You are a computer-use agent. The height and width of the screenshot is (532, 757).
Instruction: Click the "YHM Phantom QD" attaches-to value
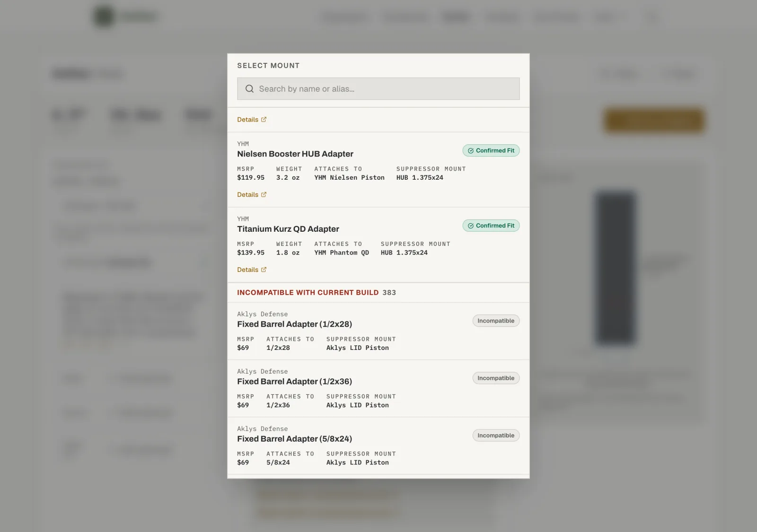342,253
